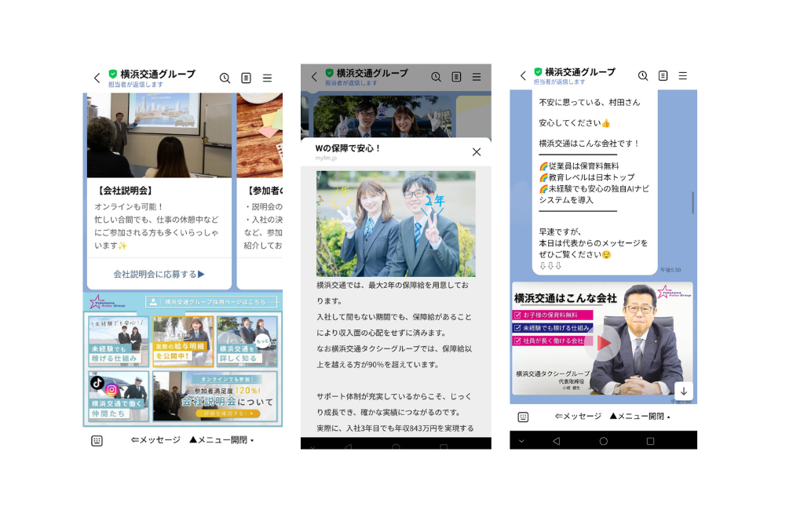Viewport: 804px width, 532px height.
Task: Open the 会社説明会 card presentation photo
Action: point(159,135)
